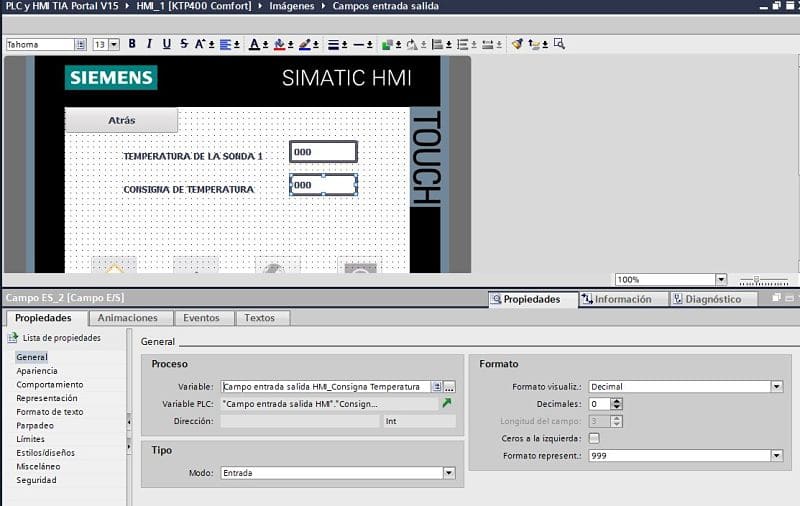Select the Consigna de temperatura I/O field
This screenshot has height=506, width=800.
pyautogui.click(x=323, y=185)
